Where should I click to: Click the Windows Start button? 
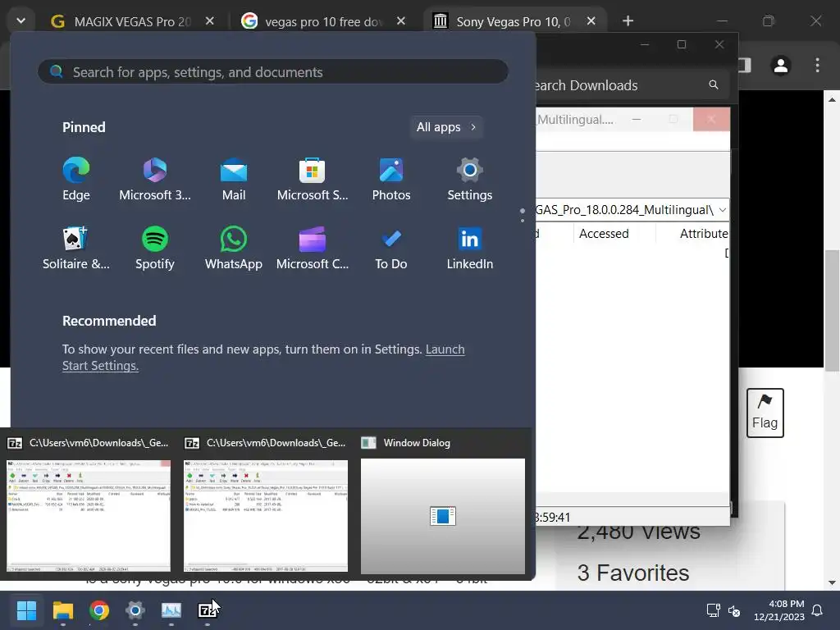coord(26,610)
